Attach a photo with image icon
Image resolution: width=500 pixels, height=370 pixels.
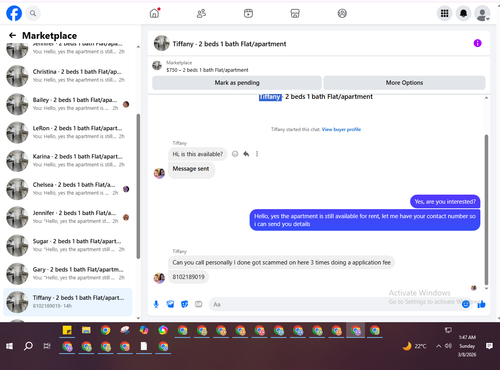coord(170,304)
